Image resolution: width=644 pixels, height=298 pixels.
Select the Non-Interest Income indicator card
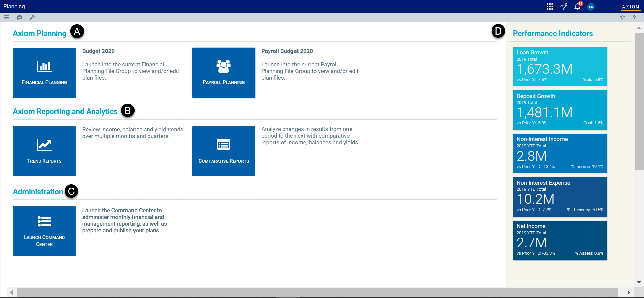click(x=560, y=154)
